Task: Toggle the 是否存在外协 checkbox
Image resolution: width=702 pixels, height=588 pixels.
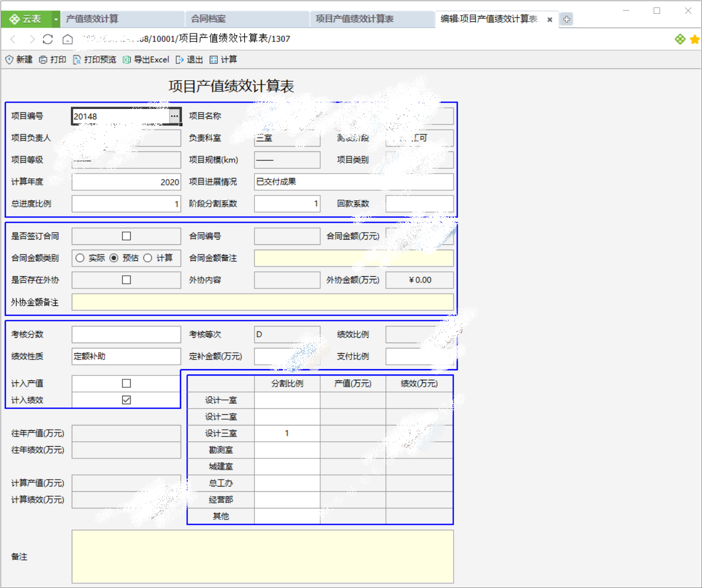Action: pyautogui.click(x=126, y=280)
